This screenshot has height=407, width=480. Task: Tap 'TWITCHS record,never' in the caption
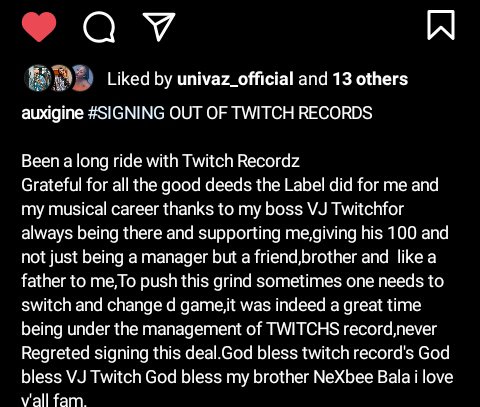point(352,329)
